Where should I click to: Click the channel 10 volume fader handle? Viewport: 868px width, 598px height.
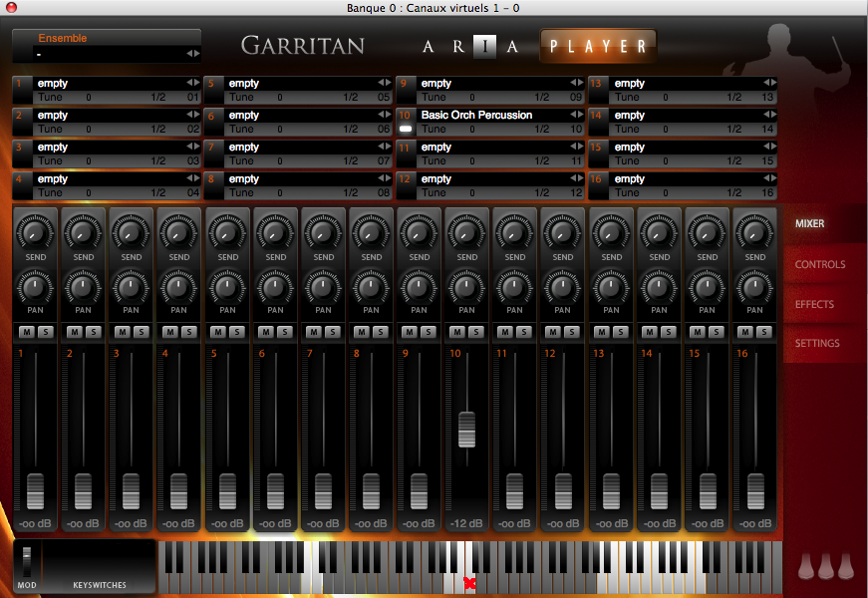(466, 428)
